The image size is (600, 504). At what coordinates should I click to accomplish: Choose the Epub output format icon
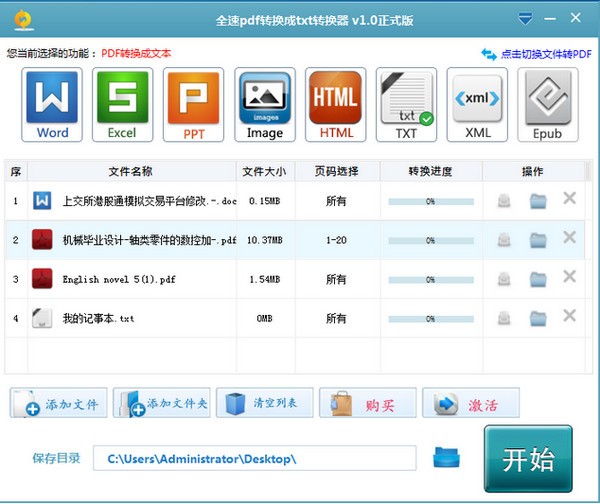tap(547, 105)
